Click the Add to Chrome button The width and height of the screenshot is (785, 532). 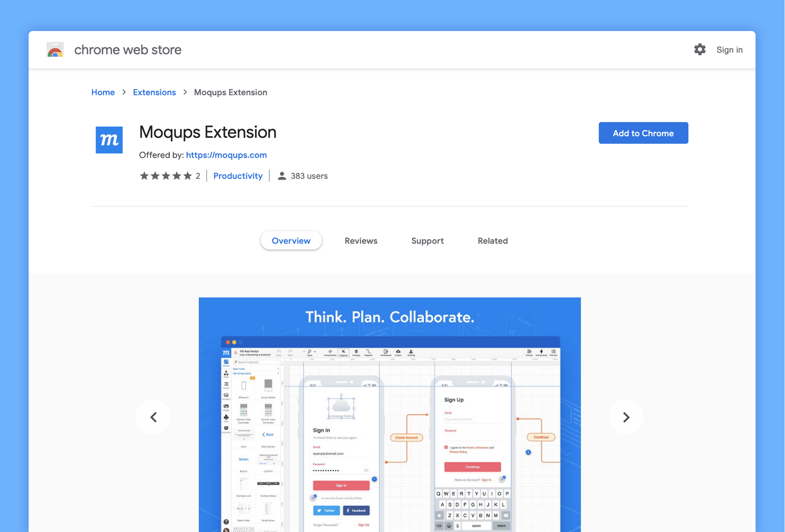point(643,133)
